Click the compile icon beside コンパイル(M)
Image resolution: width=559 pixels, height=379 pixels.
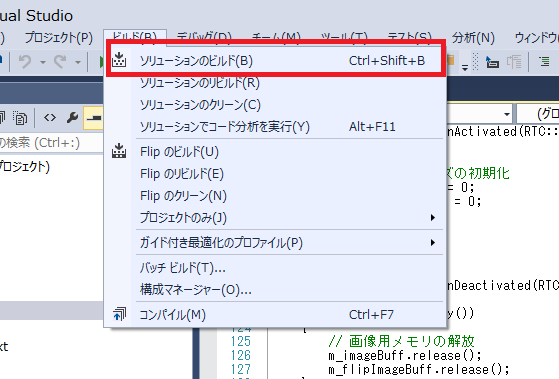click(x=119, y=314)
